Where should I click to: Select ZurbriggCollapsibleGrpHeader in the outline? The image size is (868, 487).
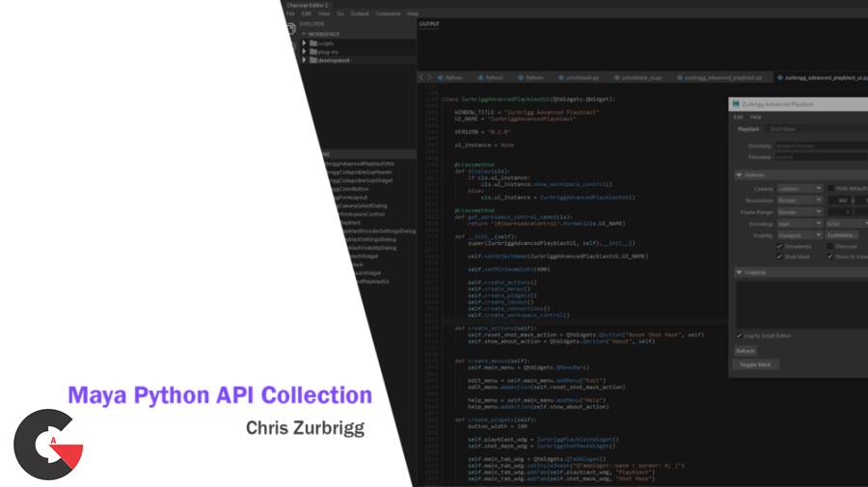pyautogui.click(x=360, y=172)
